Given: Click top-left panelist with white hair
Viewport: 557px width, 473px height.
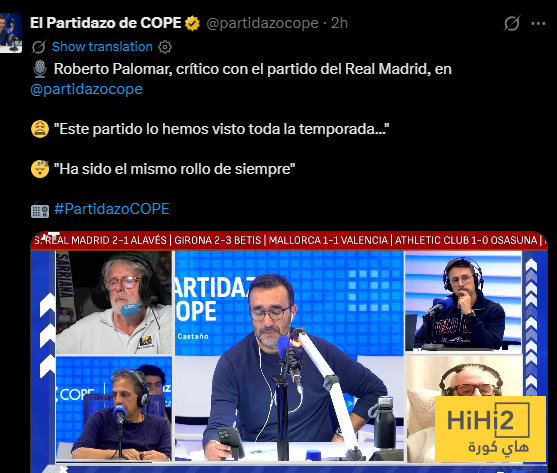Looking at the screenshot, I should click(114, 303).
